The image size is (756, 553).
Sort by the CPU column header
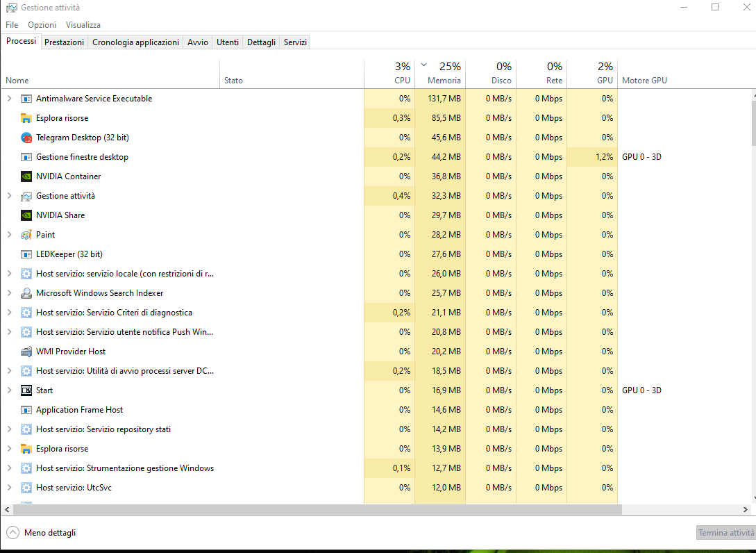point(389,74)
